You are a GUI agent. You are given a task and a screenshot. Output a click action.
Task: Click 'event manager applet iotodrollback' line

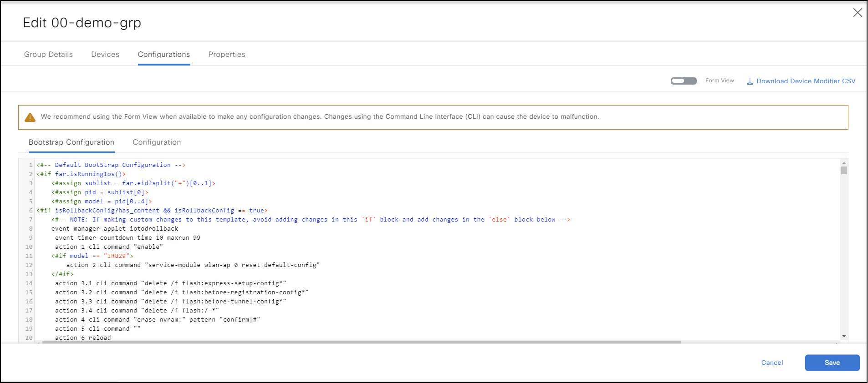[x=115, y=228]
